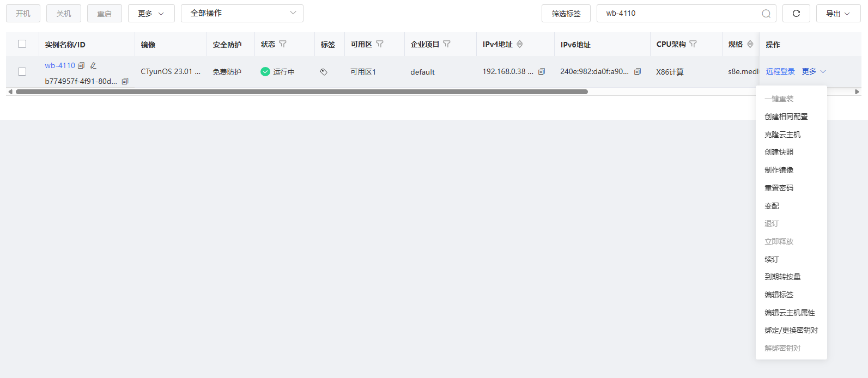Refresh the instance list
This screenshot has height=378, width=868.
796,14
